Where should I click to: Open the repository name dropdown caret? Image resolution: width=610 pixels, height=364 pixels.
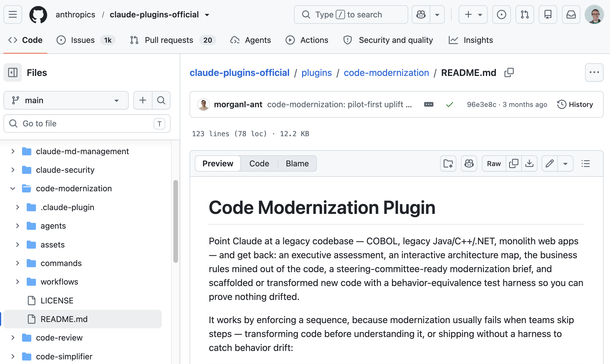point(207,15)
